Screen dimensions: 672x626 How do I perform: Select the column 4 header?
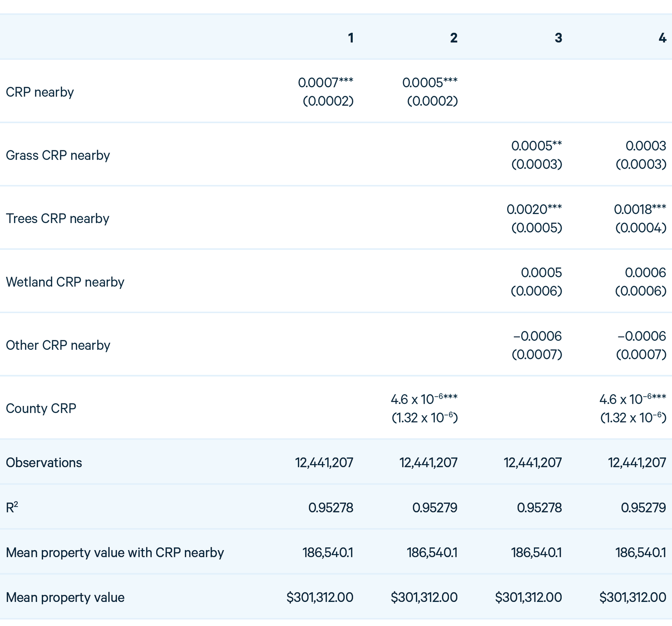(662, 38)
